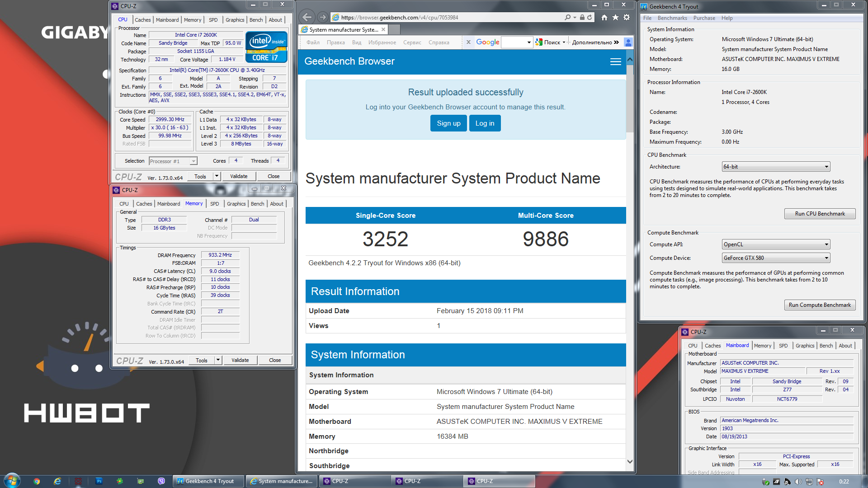
Task: Open the green flower ICQ taskbar icon
Action: [x=119, y=481]
